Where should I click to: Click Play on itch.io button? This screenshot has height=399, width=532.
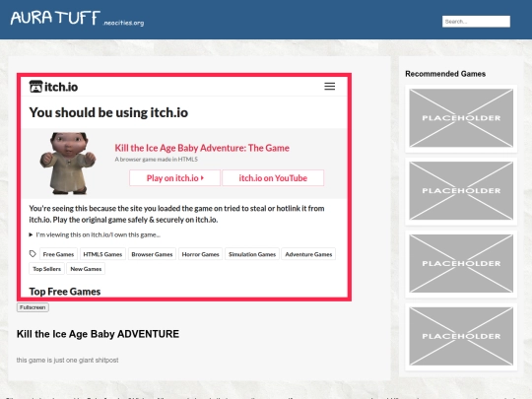[x=174, y=177]
